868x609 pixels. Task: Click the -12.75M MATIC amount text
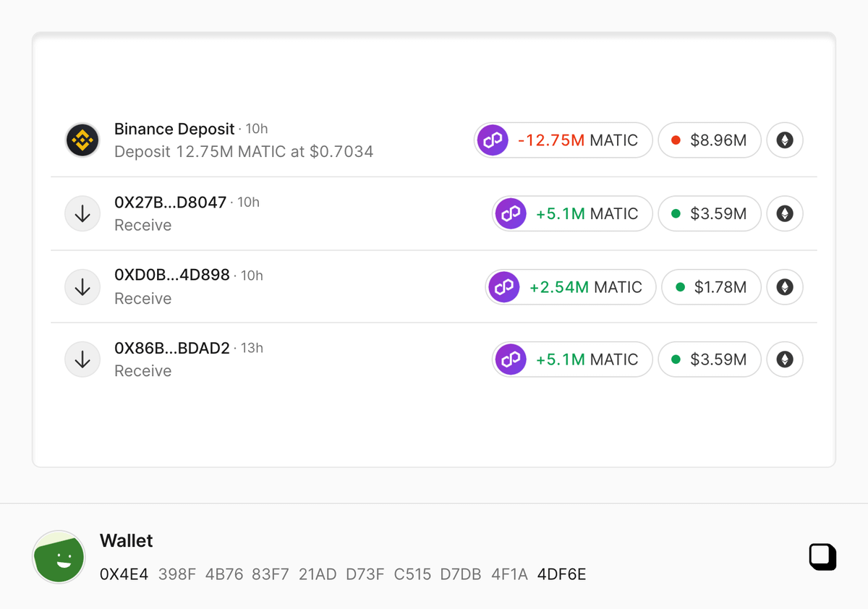[578, 140]
